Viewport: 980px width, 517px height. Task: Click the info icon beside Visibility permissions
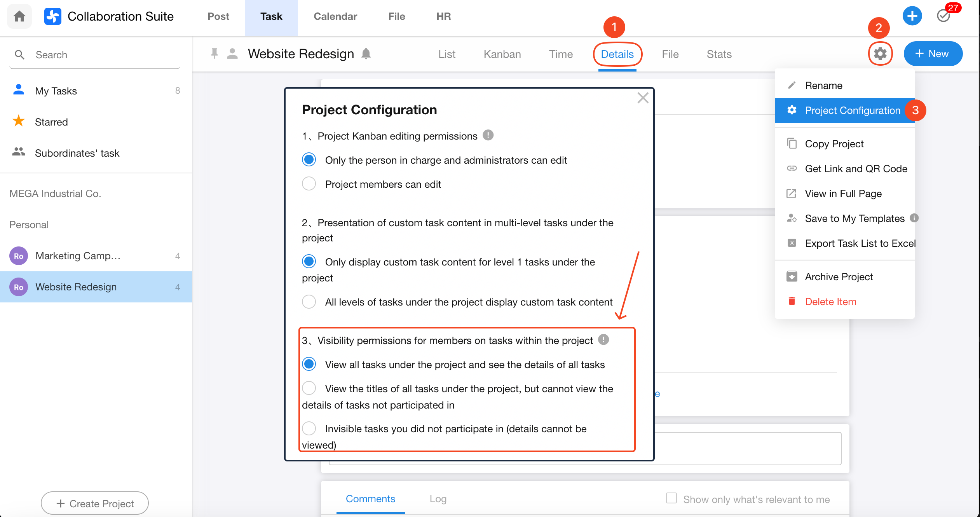tap(603, 340)
